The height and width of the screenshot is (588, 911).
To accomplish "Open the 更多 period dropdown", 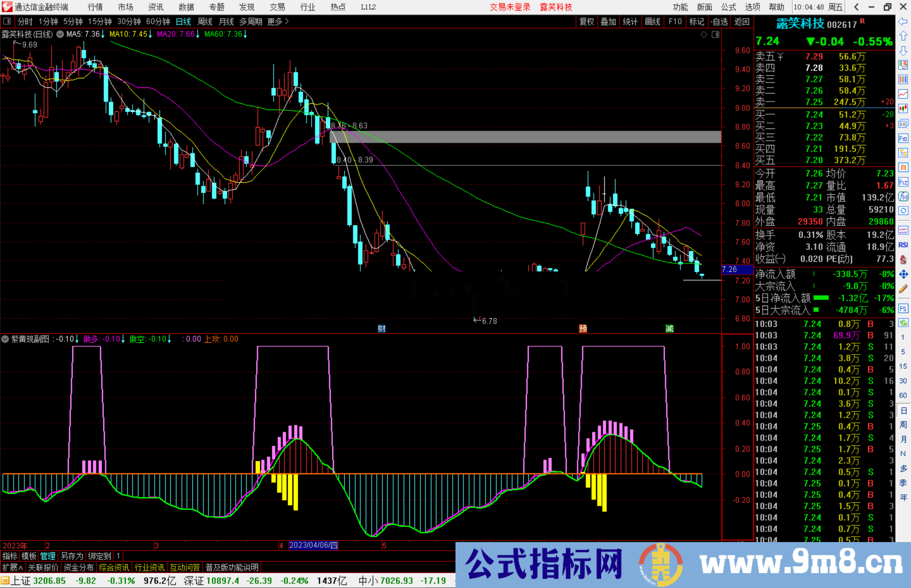I will point(274,21).
